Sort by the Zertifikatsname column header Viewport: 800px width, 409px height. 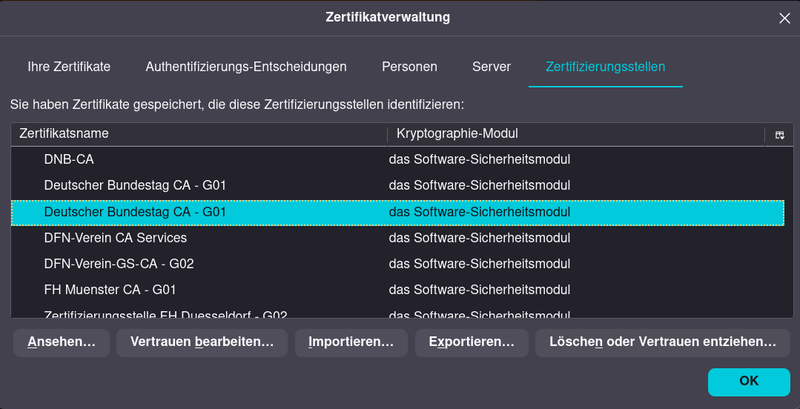click(x=199, y=134)
